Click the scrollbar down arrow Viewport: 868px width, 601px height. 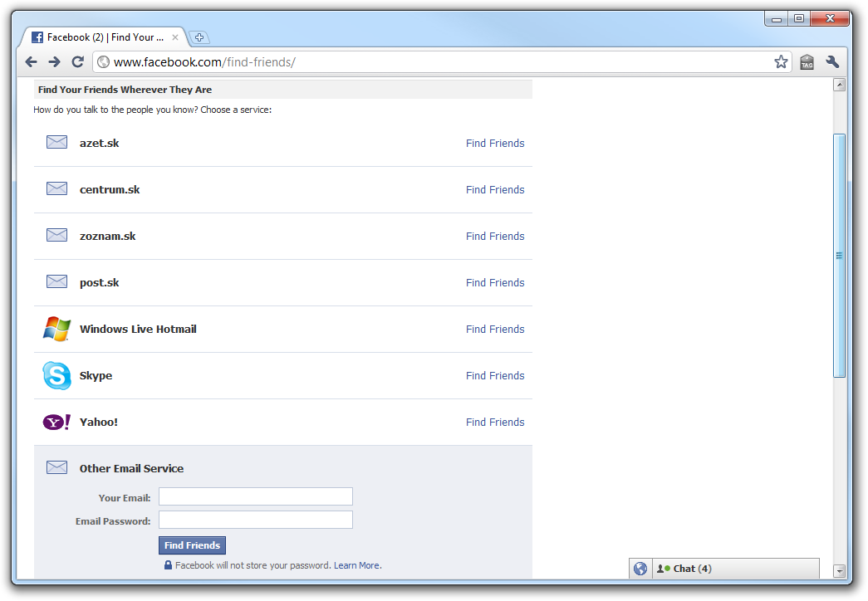(840, 570)
